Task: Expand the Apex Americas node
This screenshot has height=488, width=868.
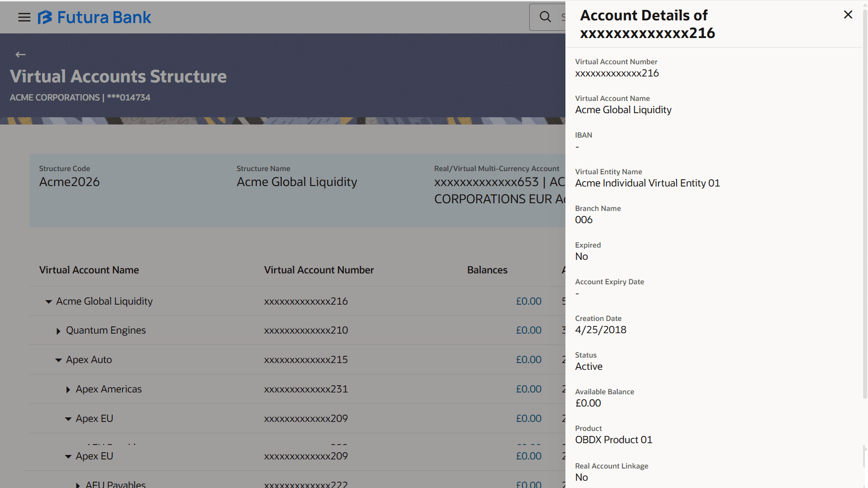Action: [67, 390]
